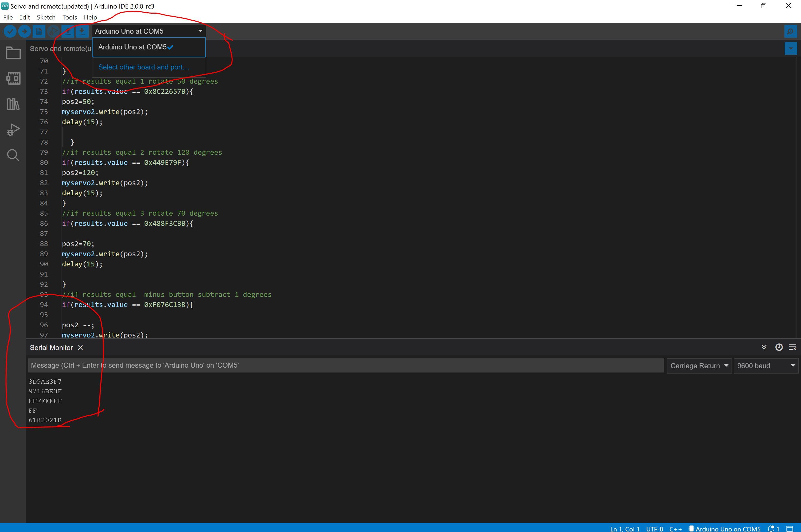Click comment about minus button subtract

[x=166, y=294]
